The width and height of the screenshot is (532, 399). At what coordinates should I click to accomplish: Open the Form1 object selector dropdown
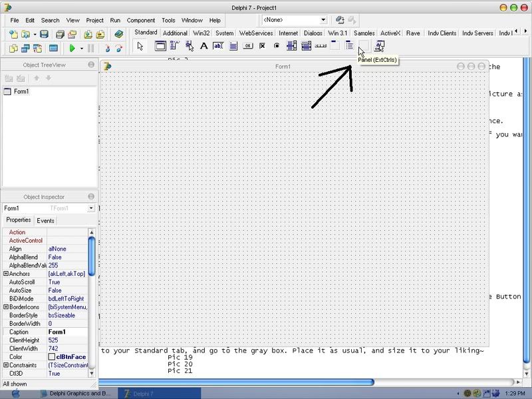(x=91, y=209)
